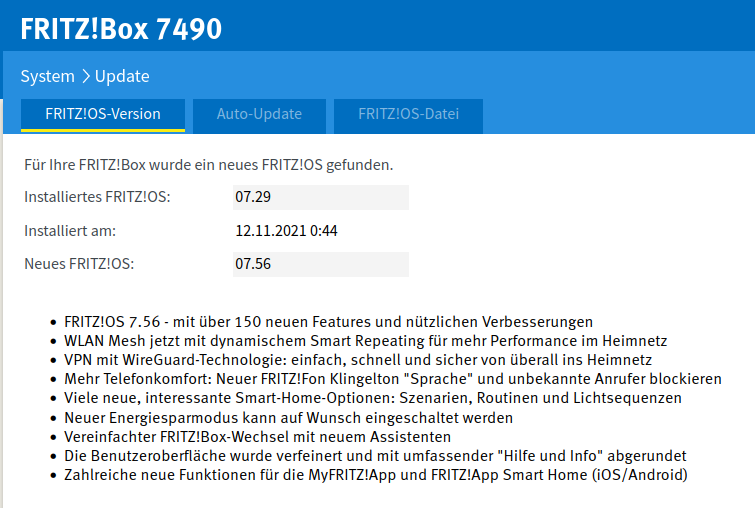Click the FRITZ!Box 7490 header title
Viewport: 755px width, 508px height.
click(x=121, y=29)
